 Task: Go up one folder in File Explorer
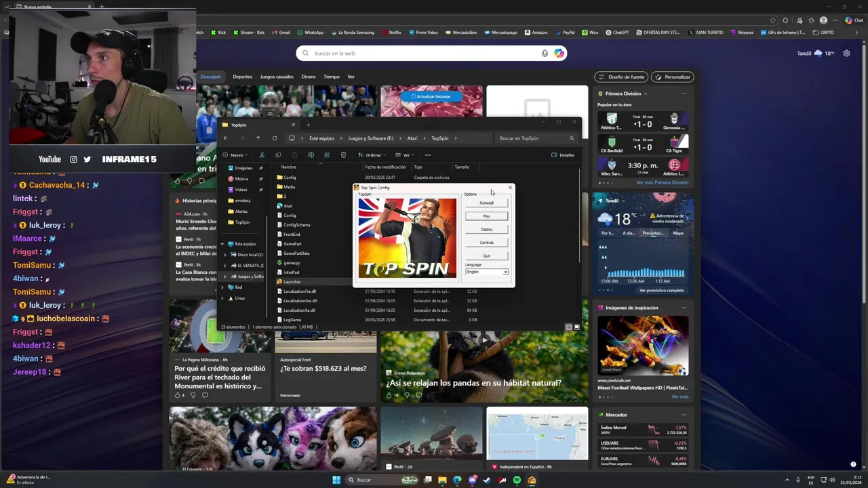pos(258,138)
